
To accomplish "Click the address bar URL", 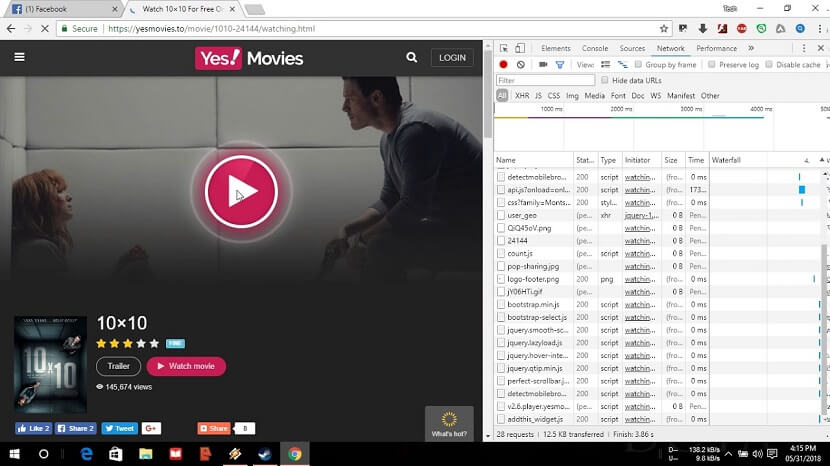I will 212,29.
